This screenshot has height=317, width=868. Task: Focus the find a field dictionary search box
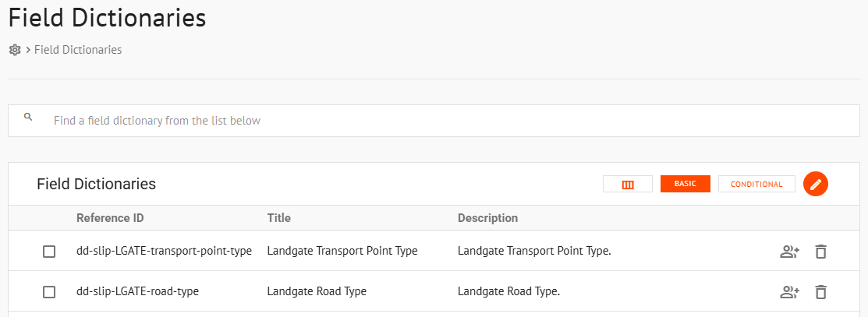pos(434,121)
